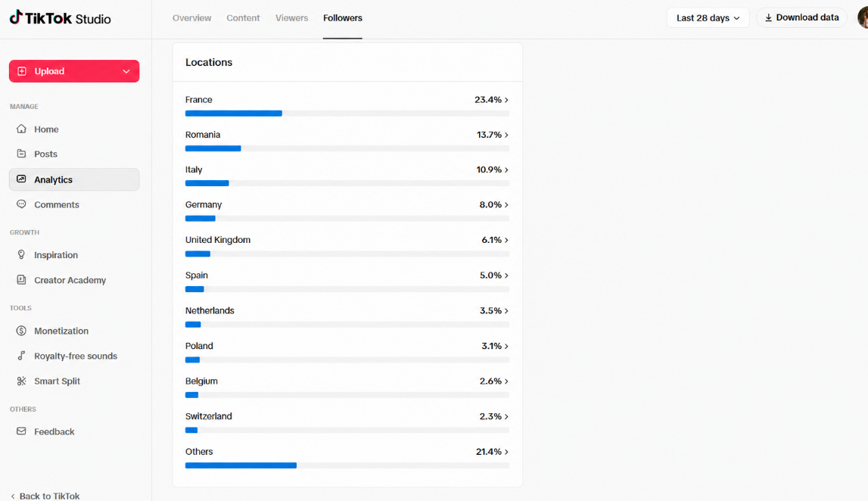Switch to the Viewers tab
868x501 pixels.
click(292, 17)
